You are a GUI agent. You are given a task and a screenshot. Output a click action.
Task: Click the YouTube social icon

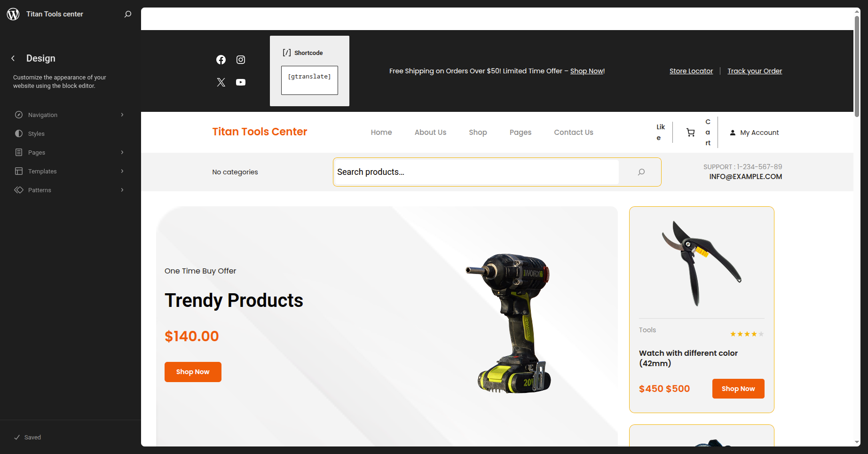[241, 82]
